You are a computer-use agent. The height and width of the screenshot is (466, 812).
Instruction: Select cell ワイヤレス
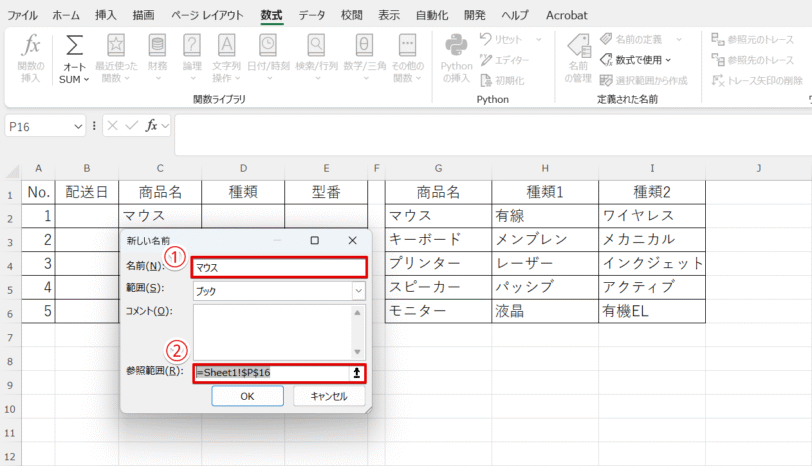click(651, 216)
